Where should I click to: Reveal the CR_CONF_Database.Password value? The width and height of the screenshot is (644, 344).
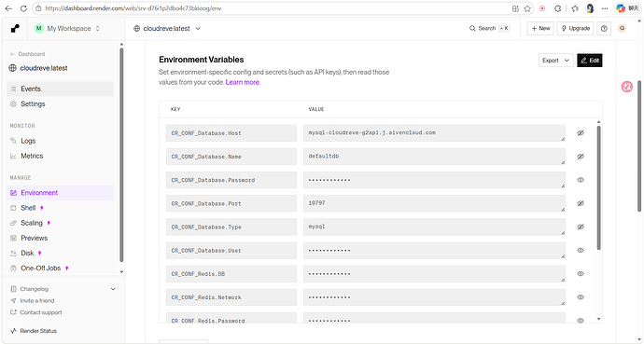581,180
